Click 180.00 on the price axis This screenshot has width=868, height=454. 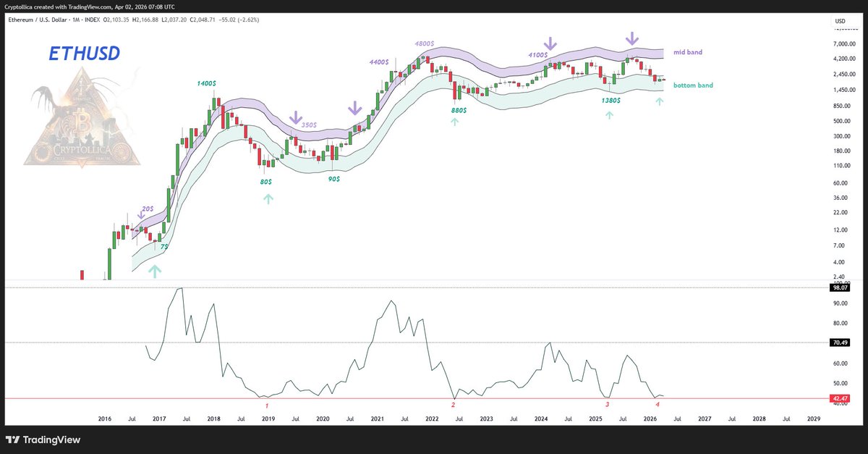[841, 151]
